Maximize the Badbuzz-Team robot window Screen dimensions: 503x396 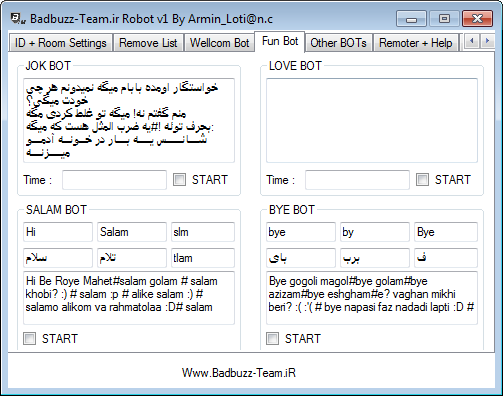pos(444,18)
